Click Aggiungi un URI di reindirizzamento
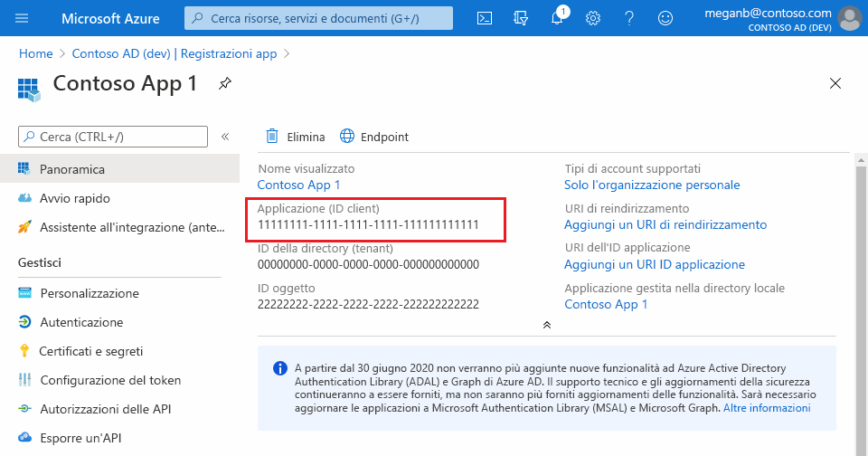 (665, 224)
